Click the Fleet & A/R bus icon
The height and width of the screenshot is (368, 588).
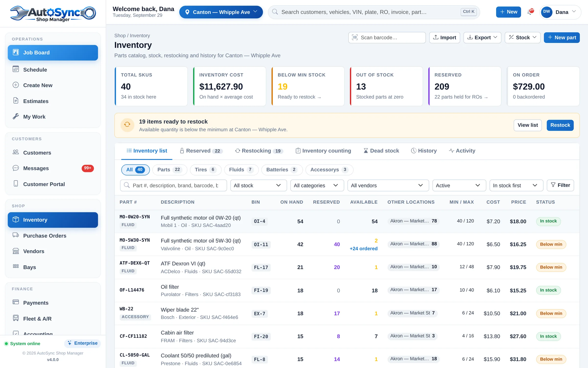point(16,318)
